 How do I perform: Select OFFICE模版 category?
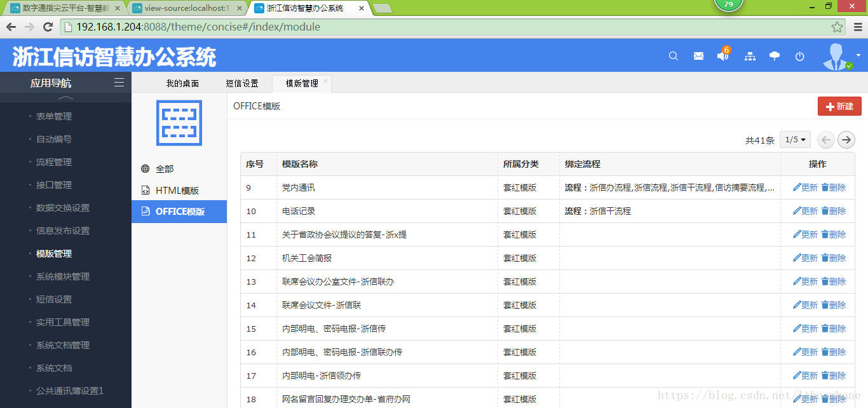coord(179,212)
